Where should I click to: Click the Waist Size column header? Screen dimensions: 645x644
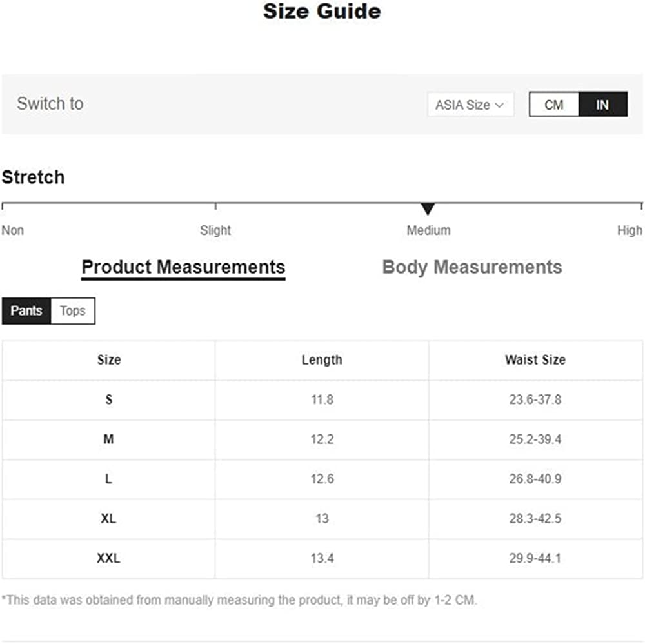coord(535,360)
